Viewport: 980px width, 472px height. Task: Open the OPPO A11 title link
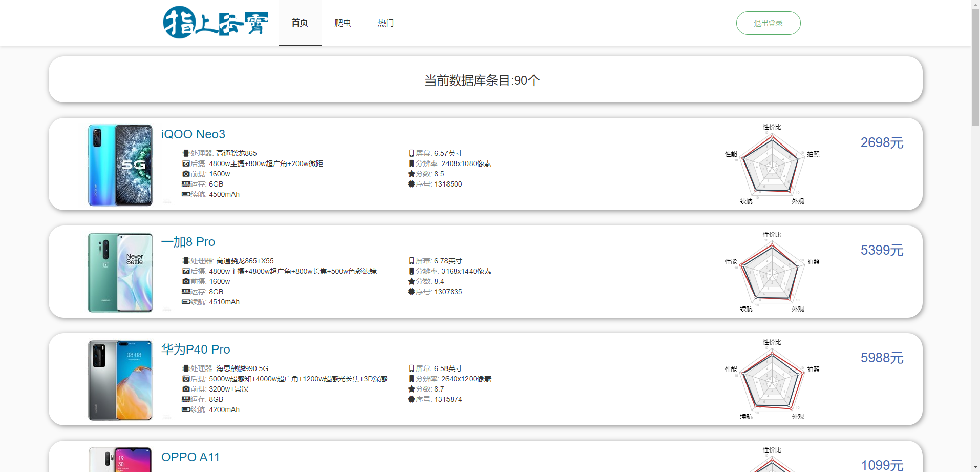coord(190,457)
